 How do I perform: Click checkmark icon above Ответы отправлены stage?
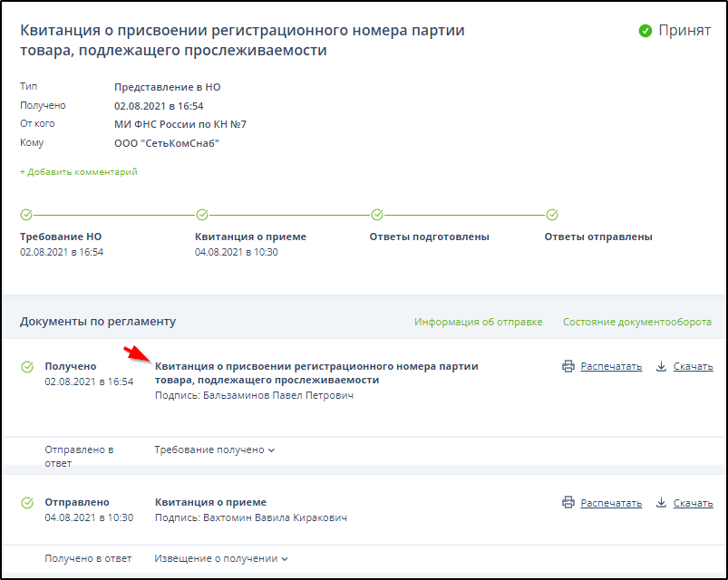point(551,215)
